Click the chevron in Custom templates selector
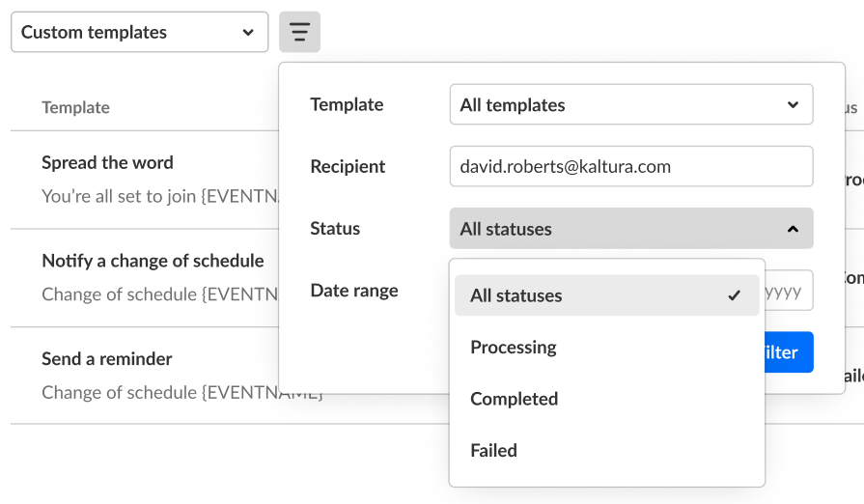This screenshot has width=864, height=504. [x=248, y=33]
